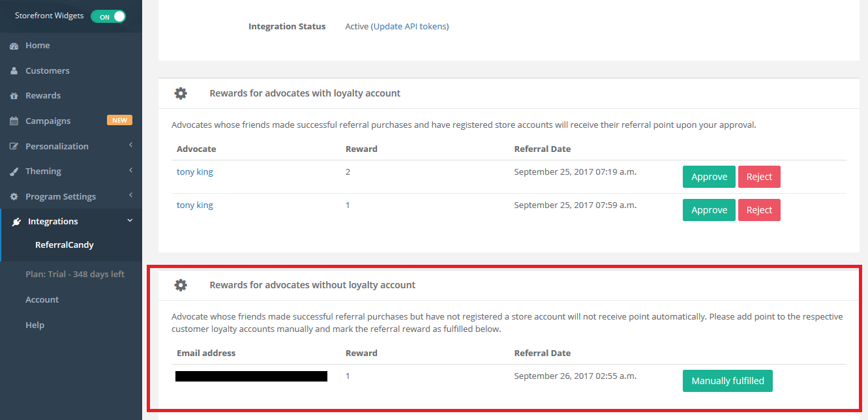This screenshot has height=420, width=868.
Task: Toggle the Storefront Widgets switch off
Action: coord(108,16)
